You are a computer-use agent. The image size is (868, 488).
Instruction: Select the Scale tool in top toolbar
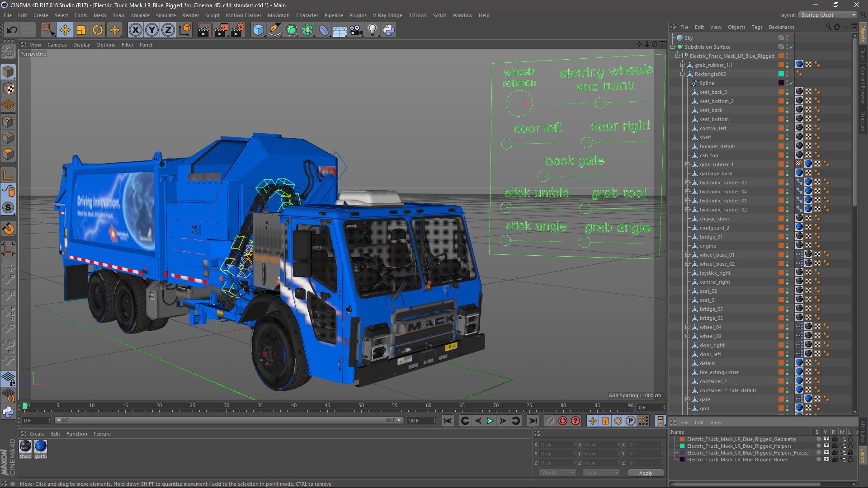click(81, 30)
